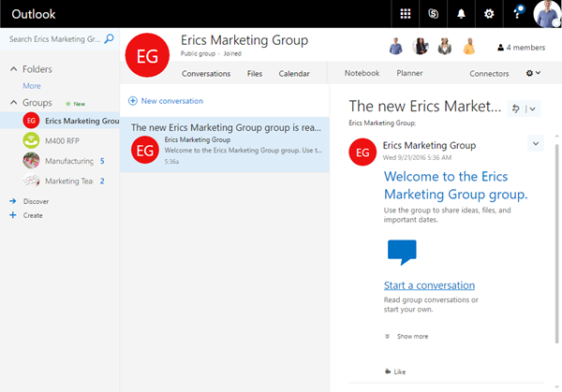This screenshot has height=392, width=562.
Task: Open the M400 RFP group
Action: [60, 140]
